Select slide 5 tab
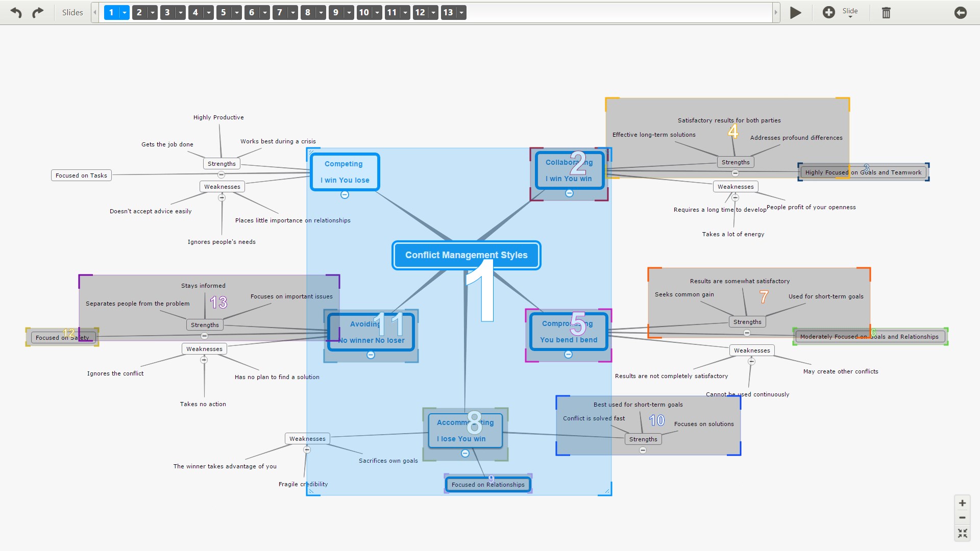Viewport: 980px width, 551px height. click(223, 12)
